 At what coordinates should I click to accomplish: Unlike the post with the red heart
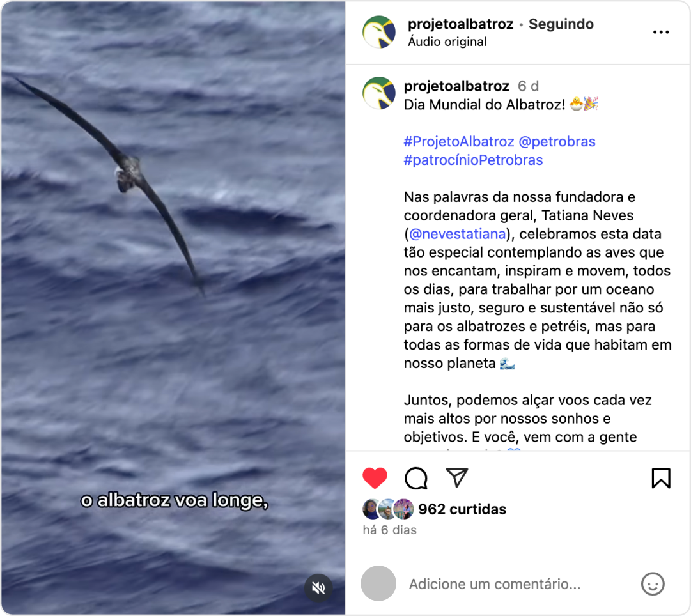pos(375,478)
